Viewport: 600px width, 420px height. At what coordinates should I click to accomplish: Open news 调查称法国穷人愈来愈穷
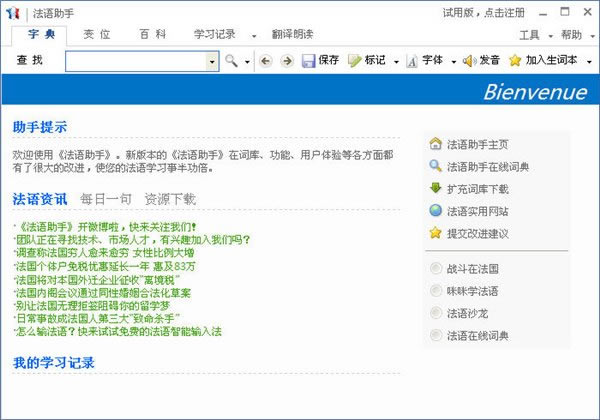point(105,253)
